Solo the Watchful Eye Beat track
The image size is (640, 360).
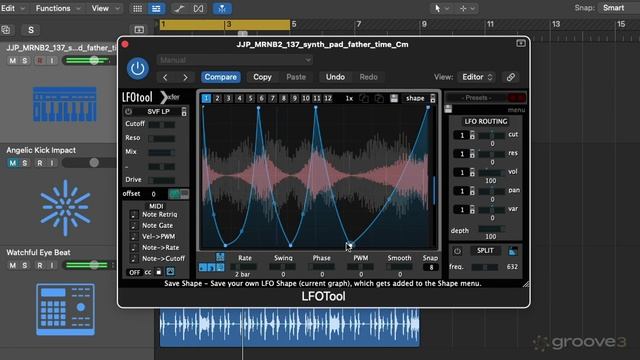[x=24, y=266]
